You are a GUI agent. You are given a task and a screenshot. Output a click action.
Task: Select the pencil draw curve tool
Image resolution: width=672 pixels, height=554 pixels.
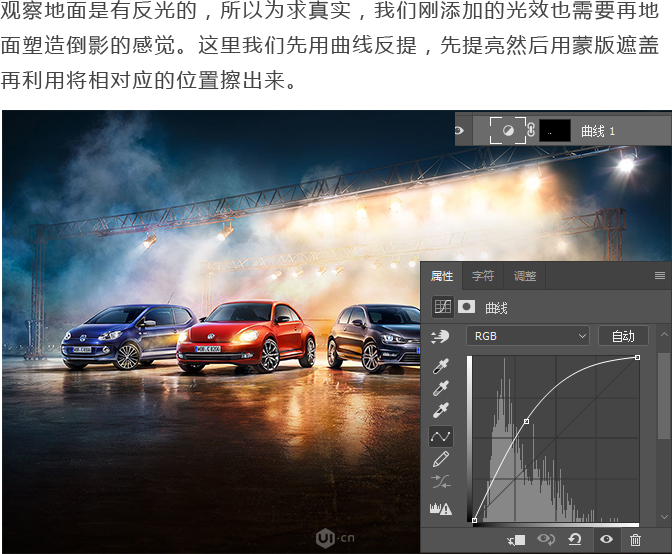440,460
